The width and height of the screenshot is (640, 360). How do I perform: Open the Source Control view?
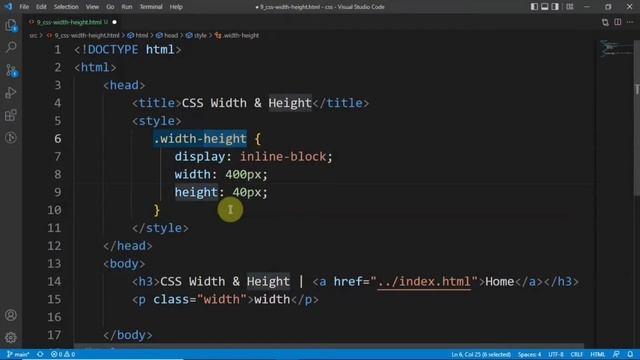pyautogui.click(x=11, y=71)
